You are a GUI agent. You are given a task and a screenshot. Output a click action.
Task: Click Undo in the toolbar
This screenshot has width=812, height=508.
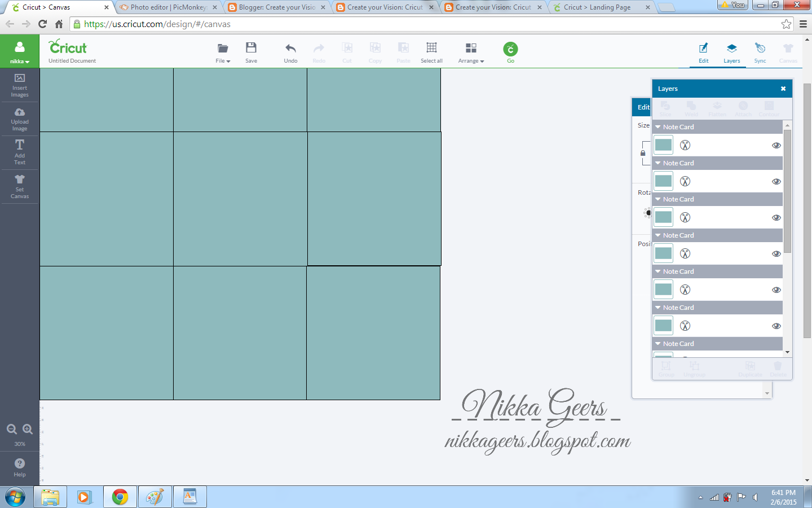(290, 51)
